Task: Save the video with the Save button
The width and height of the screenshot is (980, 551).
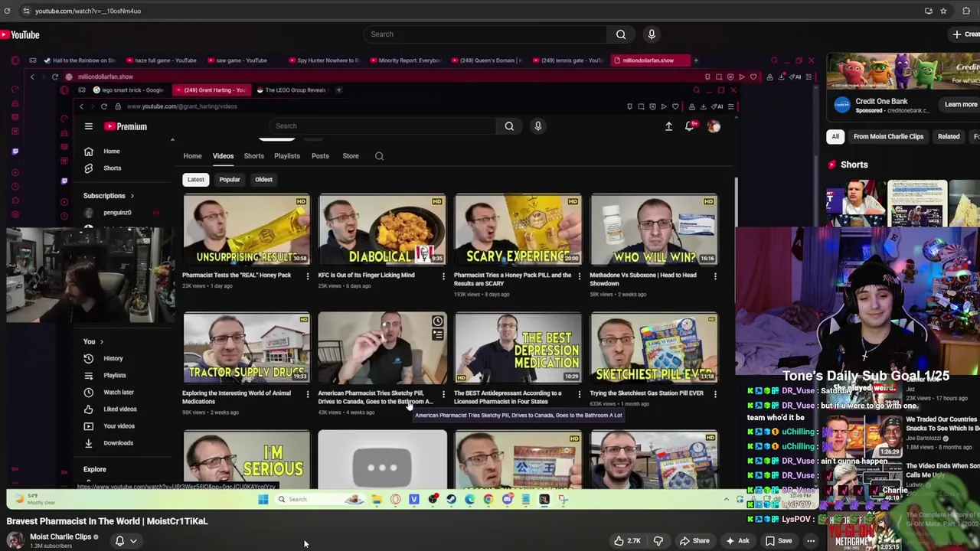Action: (778, 541)
